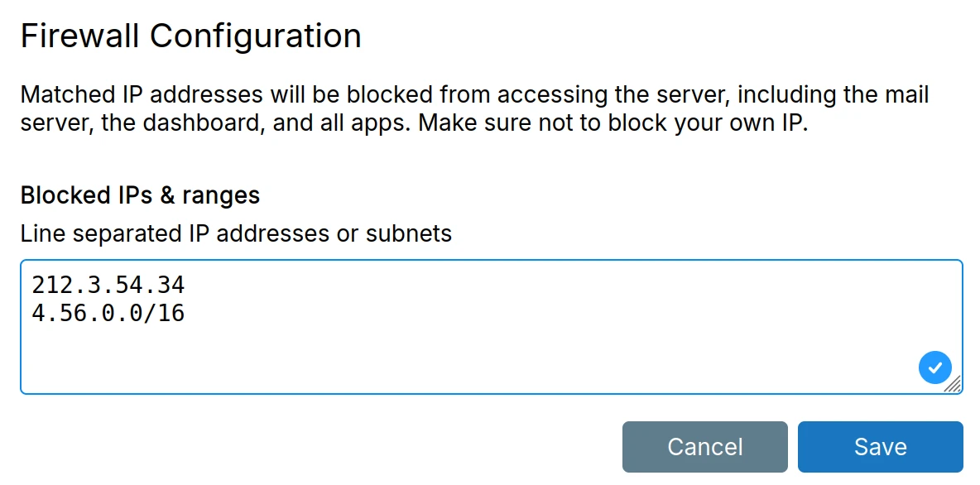980x485 pixels.
Task: Click the check symbol near the resize handle
Action: tap(935, 367)
